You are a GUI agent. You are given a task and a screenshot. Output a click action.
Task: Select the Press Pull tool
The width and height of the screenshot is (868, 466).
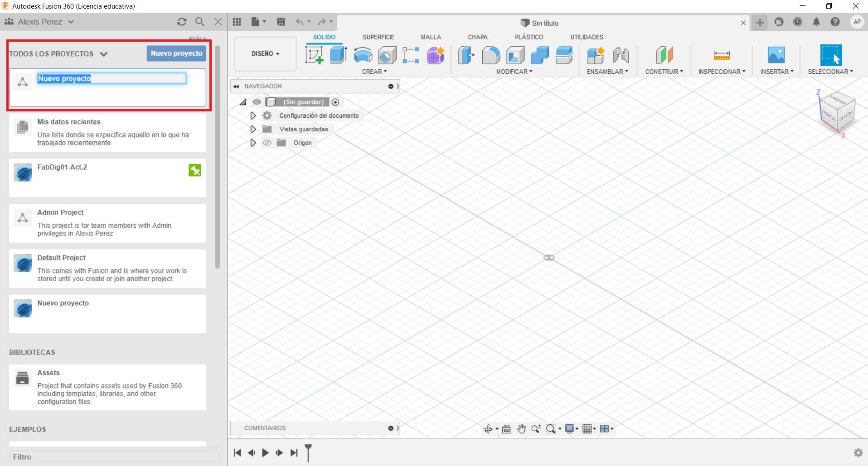point(466,55)
